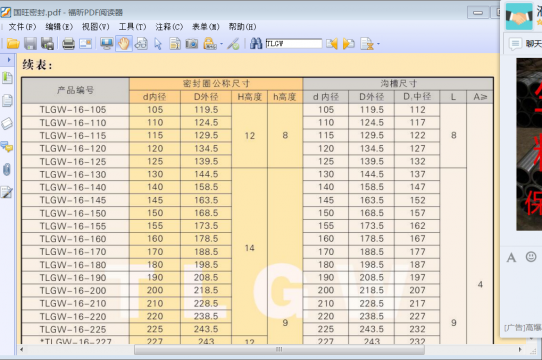The image size is (542, 360).
Task: Click the pipe advertisement image in chat window
Action: [x=529, y=144]
